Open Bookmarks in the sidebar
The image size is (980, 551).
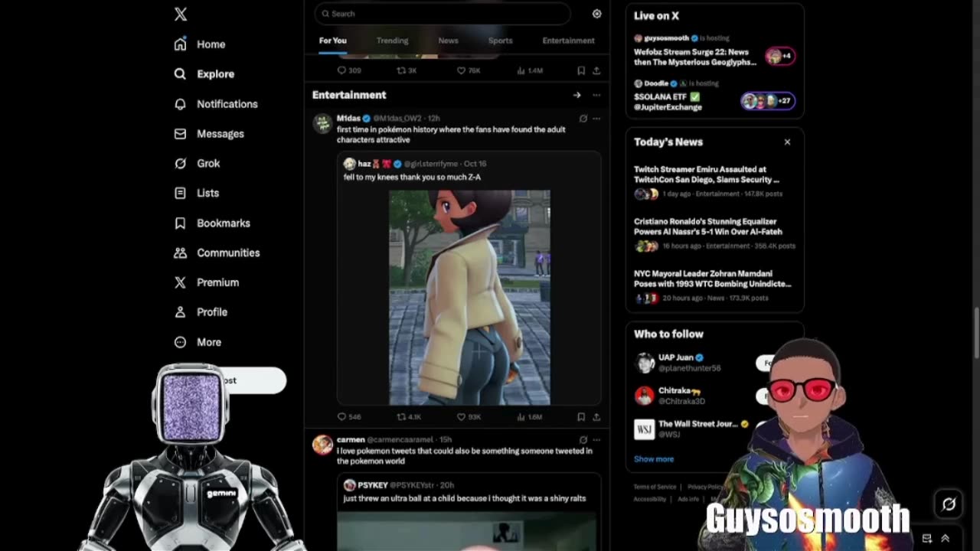pos(212,223)
